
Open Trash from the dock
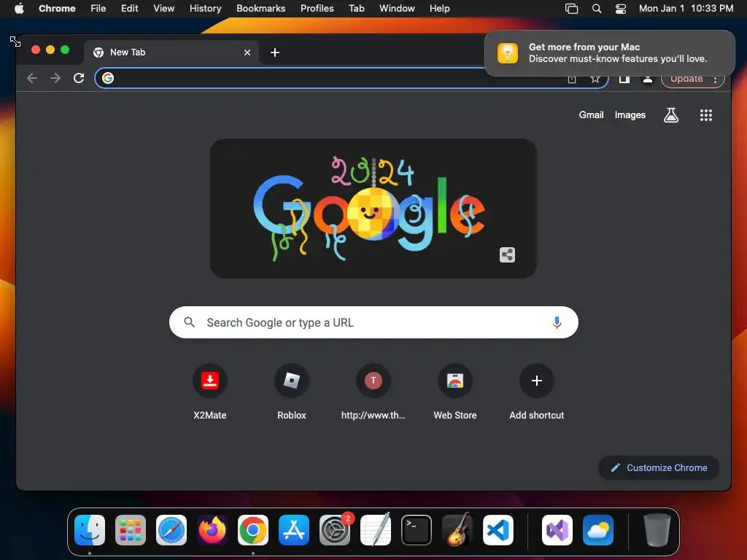pyautogui.click(x=657, y=530)
